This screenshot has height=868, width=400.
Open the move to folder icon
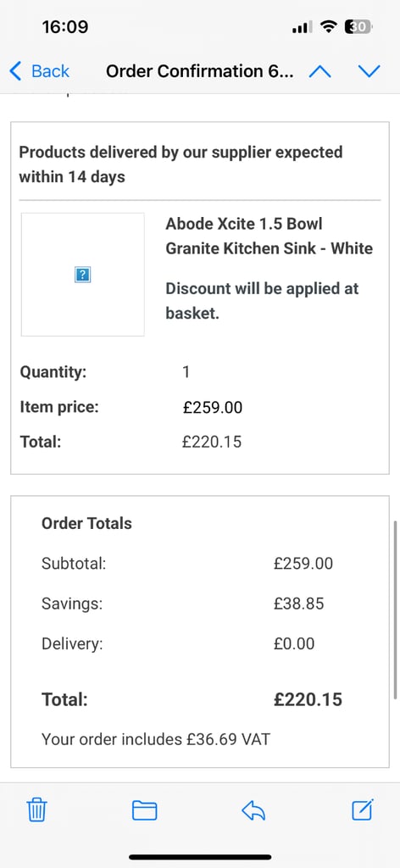pyautogui.click(x=144, y=810)
